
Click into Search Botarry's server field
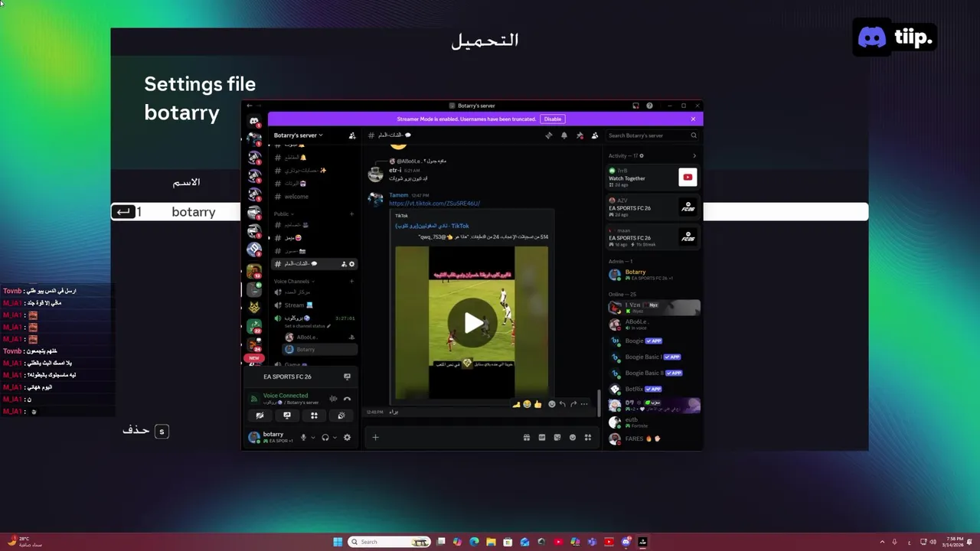click(x=652, y=135)
